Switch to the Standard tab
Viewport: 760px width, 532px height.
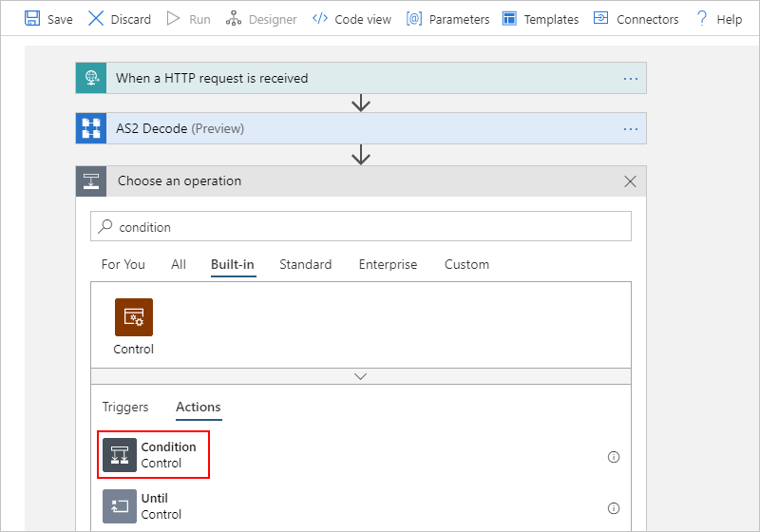(x=305, y=264)
